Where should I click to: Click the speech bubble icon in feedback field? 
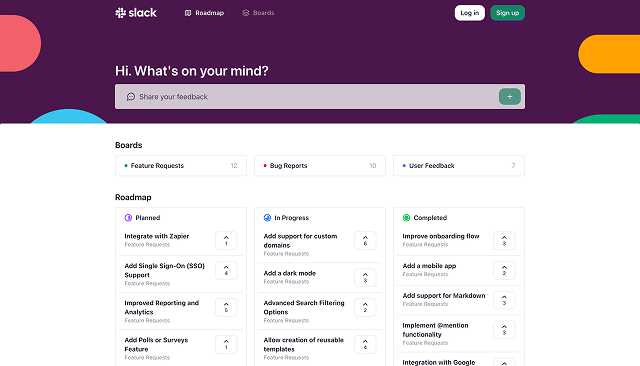131,97
